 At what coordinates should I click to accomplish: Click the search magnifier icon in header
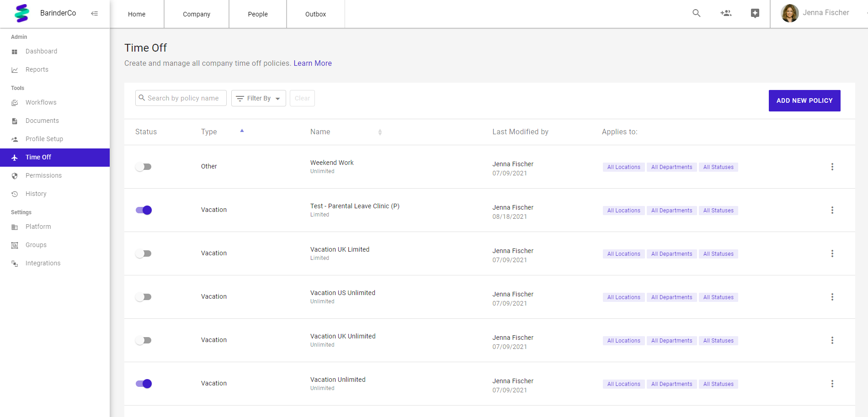(696, 13)
